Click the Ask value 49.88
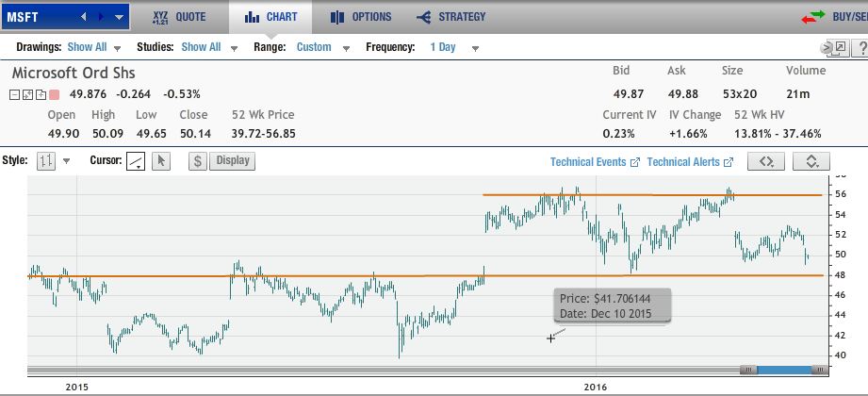The image size is (868, 396). tap(682, 94)
